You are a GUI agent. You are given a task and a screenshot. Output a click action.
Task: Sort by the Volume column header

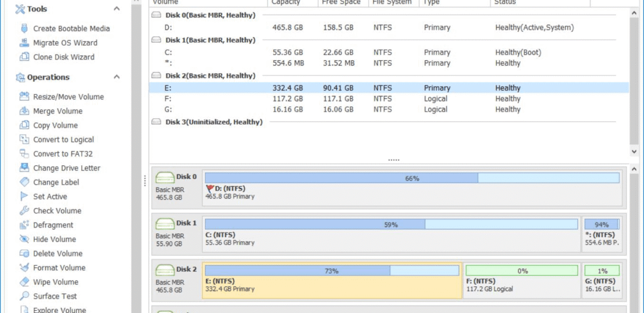(208, 3)
